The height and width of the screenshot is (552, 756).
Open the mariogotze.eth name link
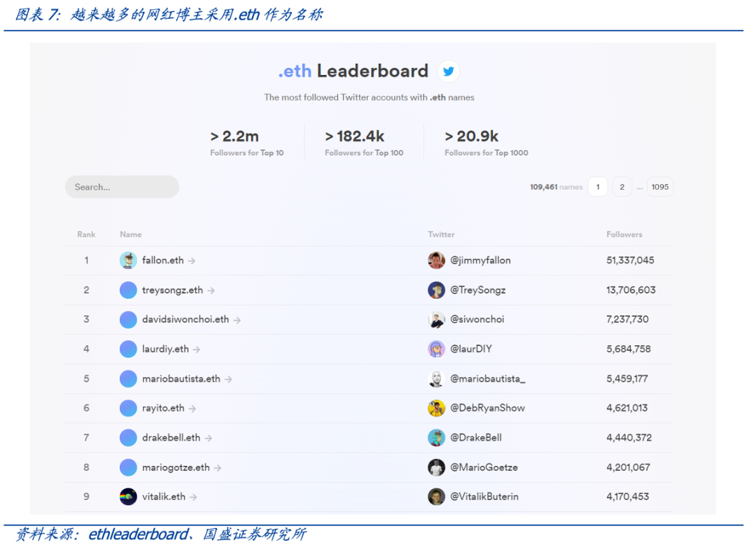tap(176, 467)
